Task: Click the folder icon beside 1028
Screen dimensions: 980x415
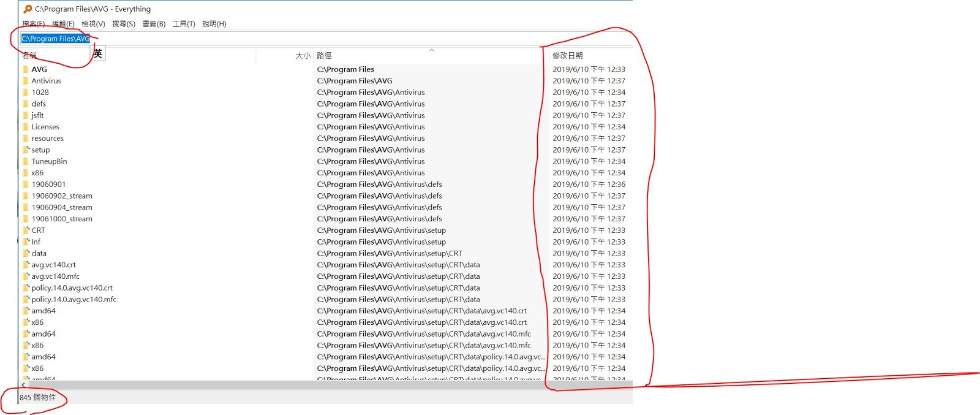Action: [26, 93]
